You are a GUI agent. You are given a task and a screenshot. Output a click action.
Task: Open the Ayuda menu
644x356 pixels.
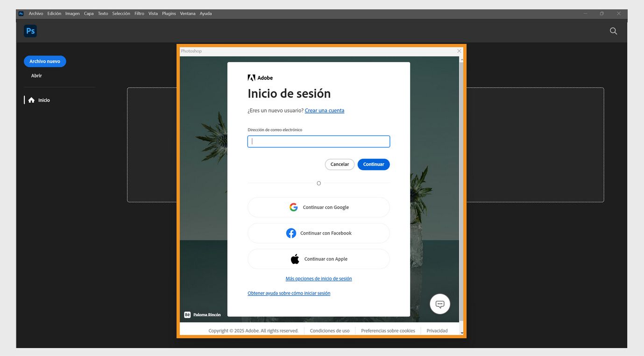205,14
